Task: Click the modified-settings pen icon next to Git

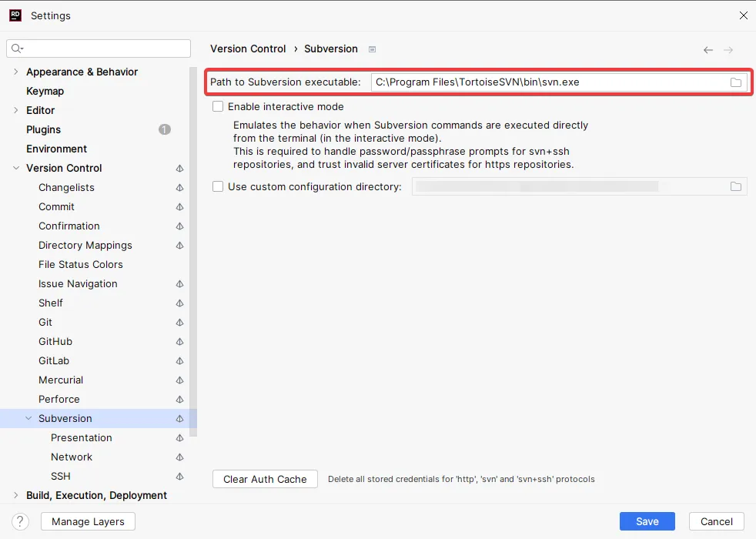Action: [x=179, y=322]
